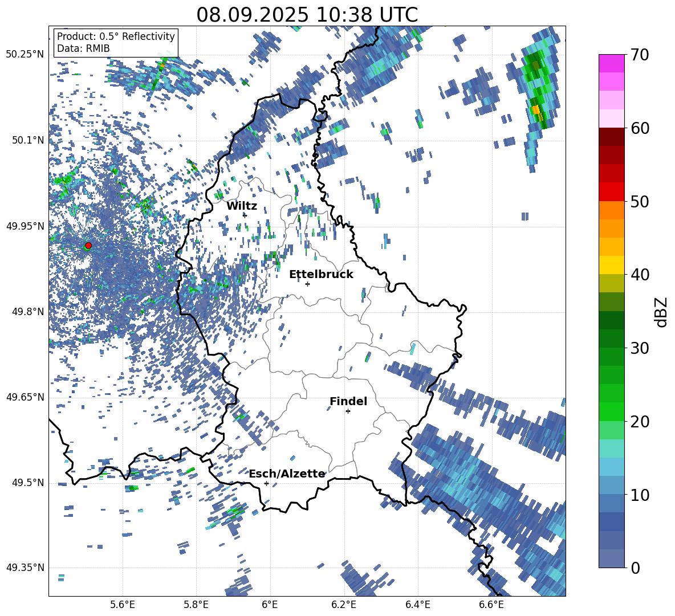Click the bright red colorbar swatch at 50 dBZ
675x616 pixels.
pyautogui.click(x=611, y=192)
